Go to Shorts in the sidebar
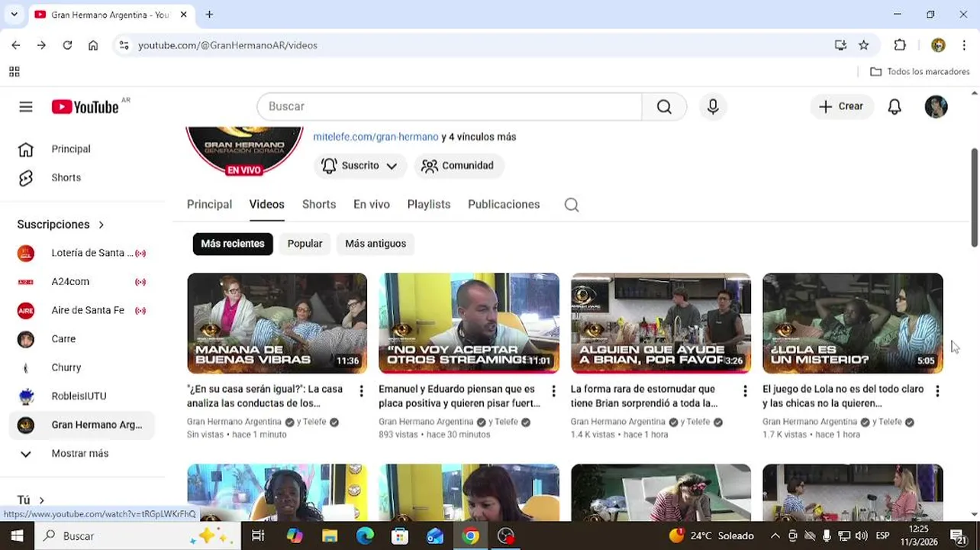Image resolution: width=980 pixels, height=550 pixels. (80, 178)
